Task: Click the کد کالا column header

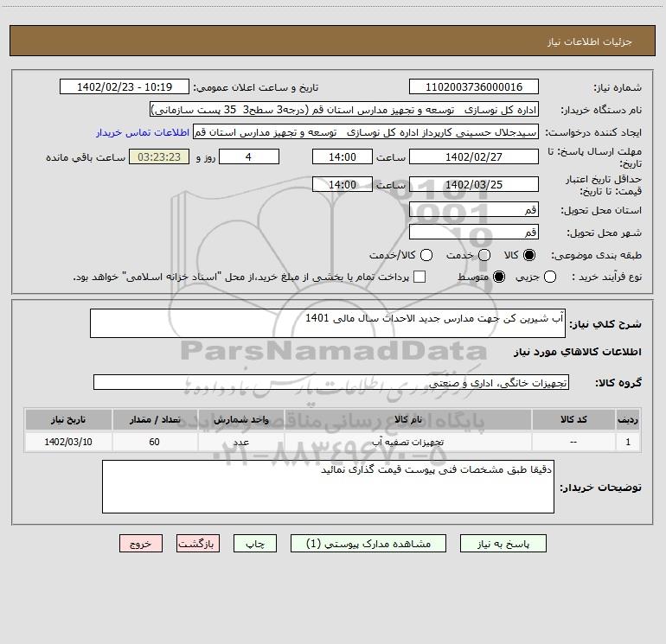Action: pyautogui.click(x=573, y=419)
